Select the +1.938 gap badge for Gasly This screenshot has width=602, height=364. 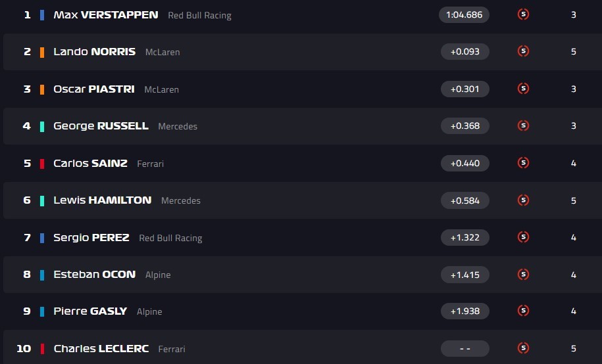pos(464,311)
